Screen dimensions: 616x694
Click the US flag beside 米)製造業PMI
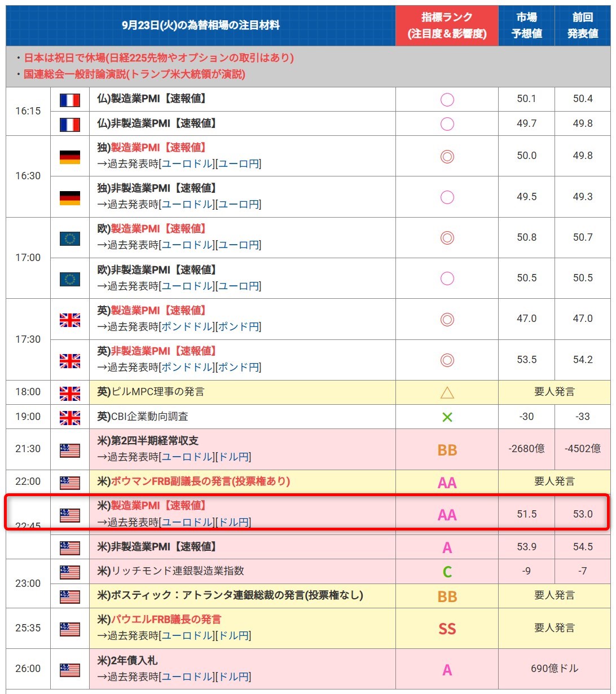(x=70, y=515)
